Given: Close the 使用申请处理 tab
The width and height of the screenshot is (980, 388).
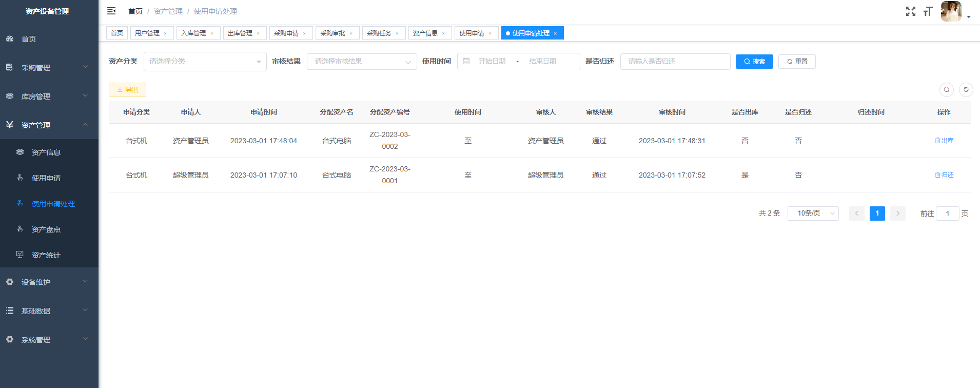Looking at the screenshot, I should pos(555,33).
